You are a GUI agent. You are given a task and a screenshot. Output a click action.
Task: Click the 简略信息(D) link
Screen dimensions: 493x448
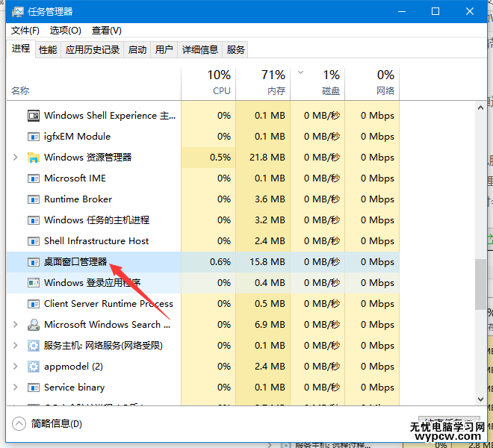[x=57, y=424]
